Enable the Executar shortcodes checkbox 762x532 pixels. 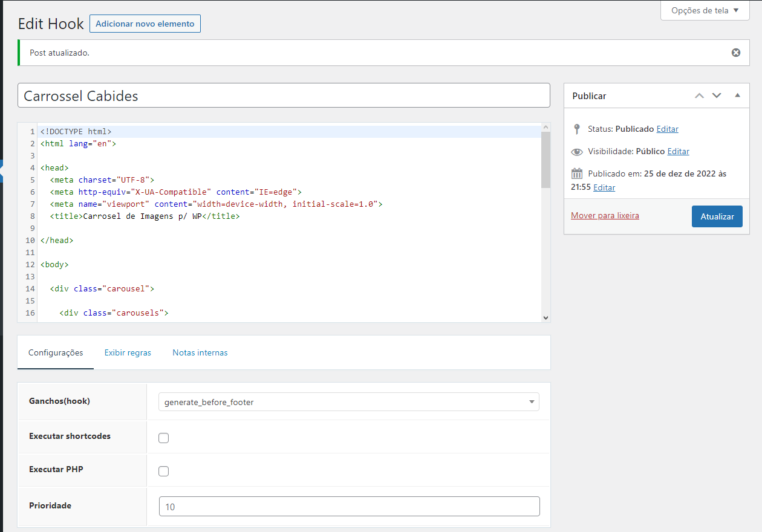[163, 437]
